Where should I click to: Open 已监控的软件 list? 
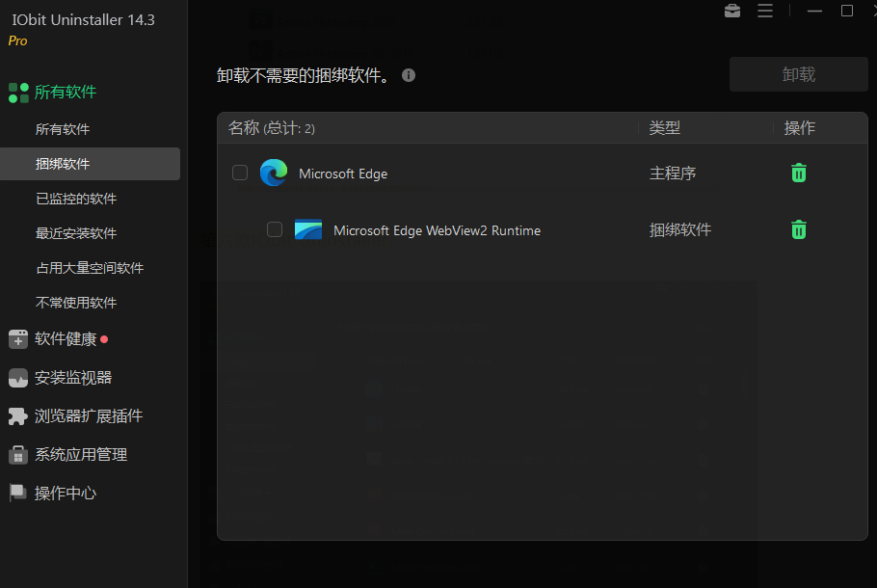point(76,199)
